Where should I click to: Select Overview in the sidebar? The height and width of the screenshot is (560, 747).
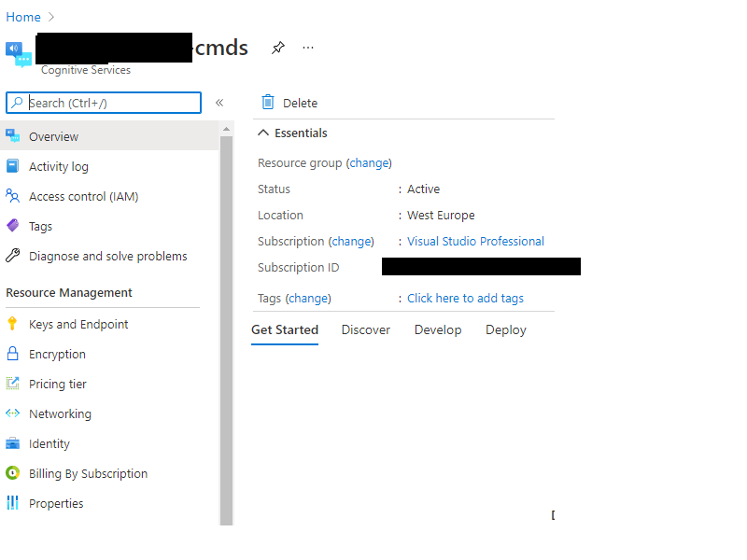(109, 136)
